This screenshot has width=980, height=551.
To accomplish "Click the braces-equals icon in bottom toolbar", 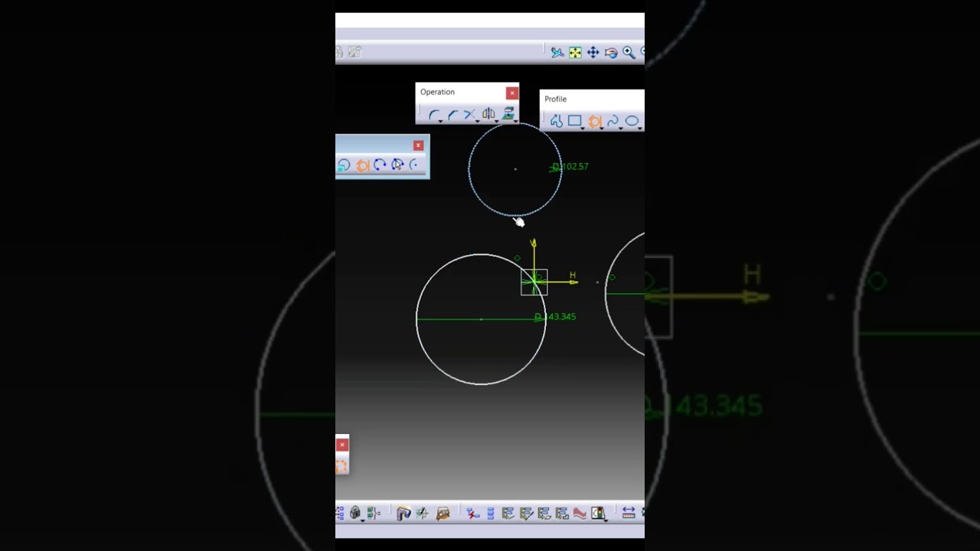I will (374, 513).
